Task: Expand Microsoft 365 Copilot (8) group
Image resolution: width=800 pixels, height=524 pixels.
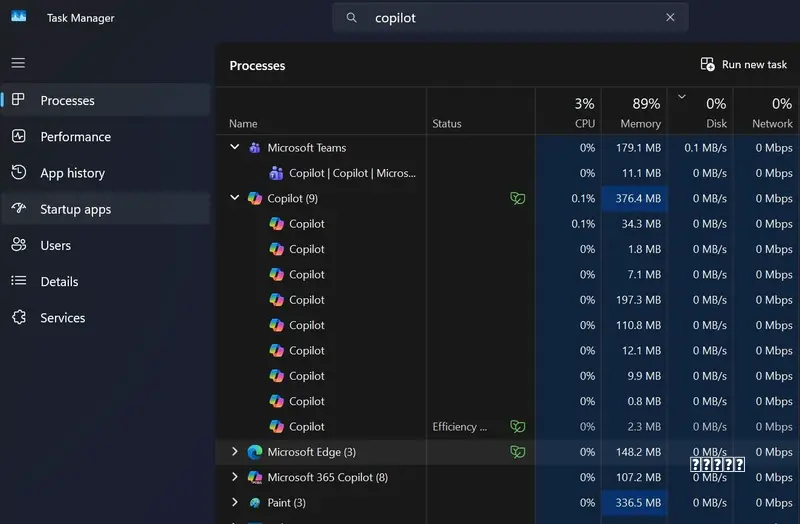Action: coord(235,477)
